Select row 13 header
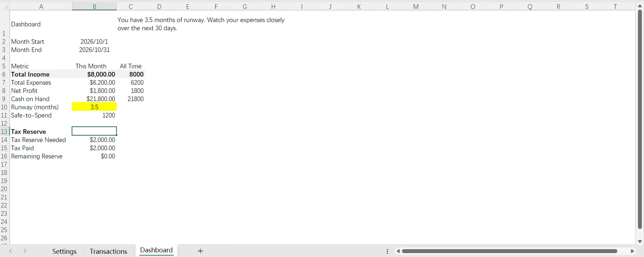 4,131
